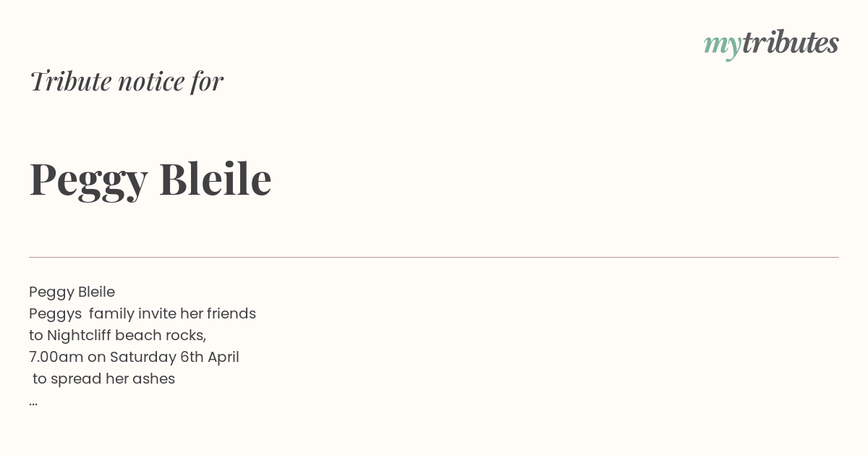Click the word "for" in the heading
The width and height of the screenshot is (868, 456).
pos(207,81)
